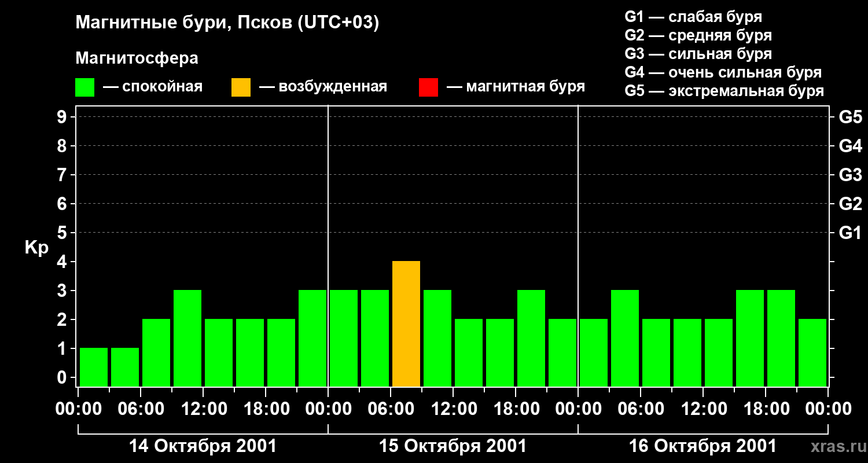
Task: Click the first bar, 00:00–03:00 on 14 October
Action: (x=94, y=368)
